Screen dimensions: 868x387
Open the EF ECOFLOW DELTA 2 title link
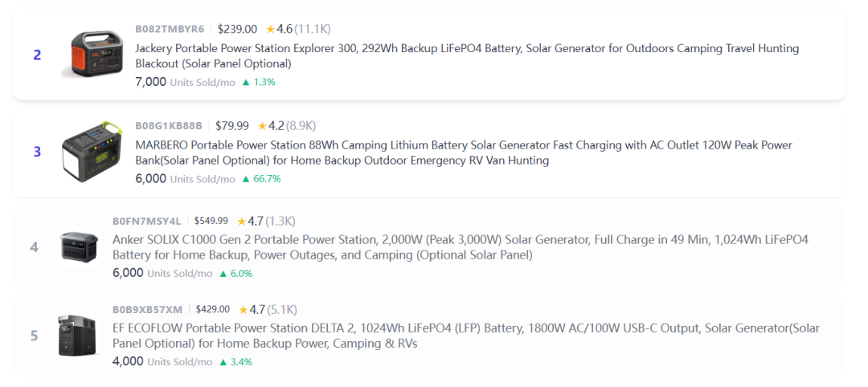point(466,336)
